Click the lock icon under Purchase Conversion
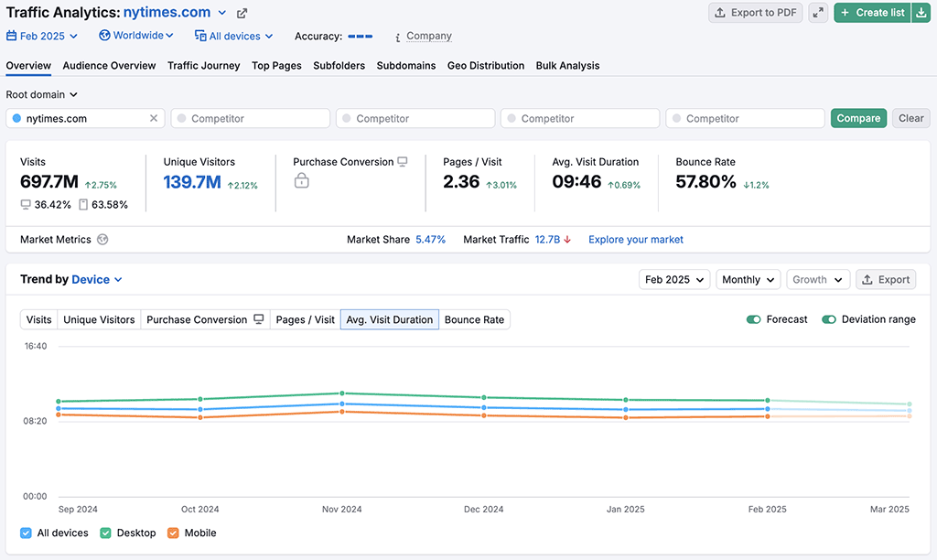937x560 pixels. point(302,180)
